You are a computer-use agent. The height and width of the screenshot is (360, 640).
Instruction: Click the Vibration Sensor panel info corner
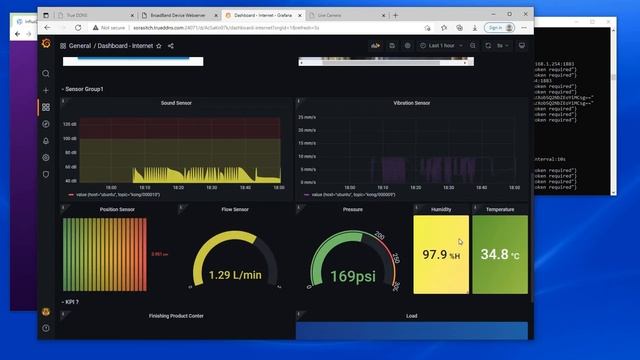299,101
